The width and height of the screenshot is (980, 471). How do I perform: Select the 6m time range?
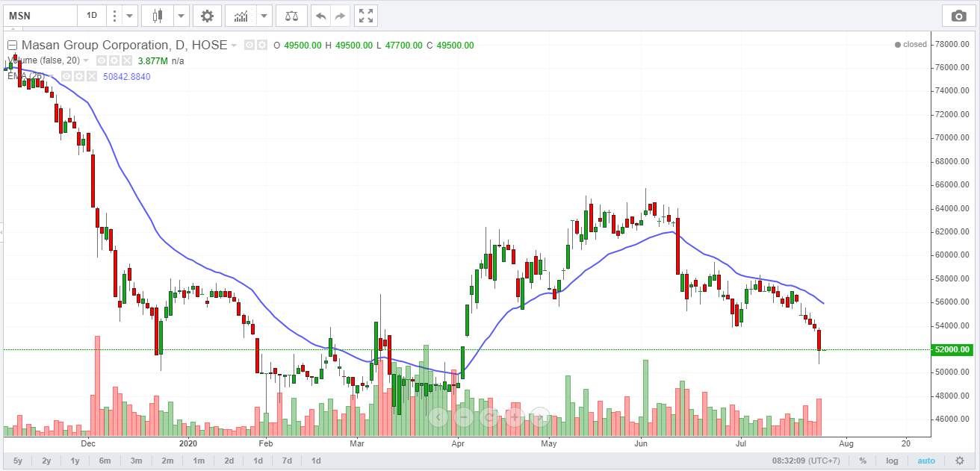point(105,461)
